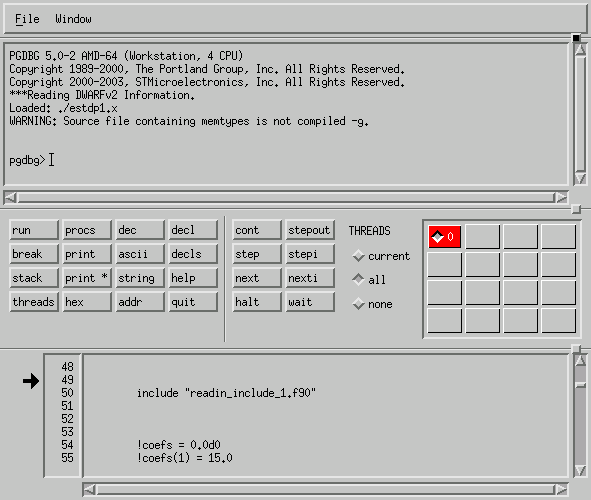Open the Window menu
This screenshot has height=500, width=591.
click(73, 19)
